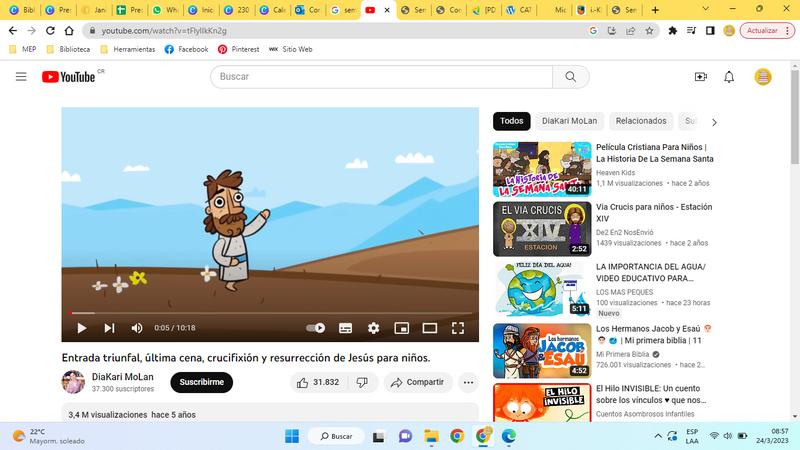Select the Todos filter chip
This screenshot has height=450, width=800.
pyautogui.click(x=511, y=121)
